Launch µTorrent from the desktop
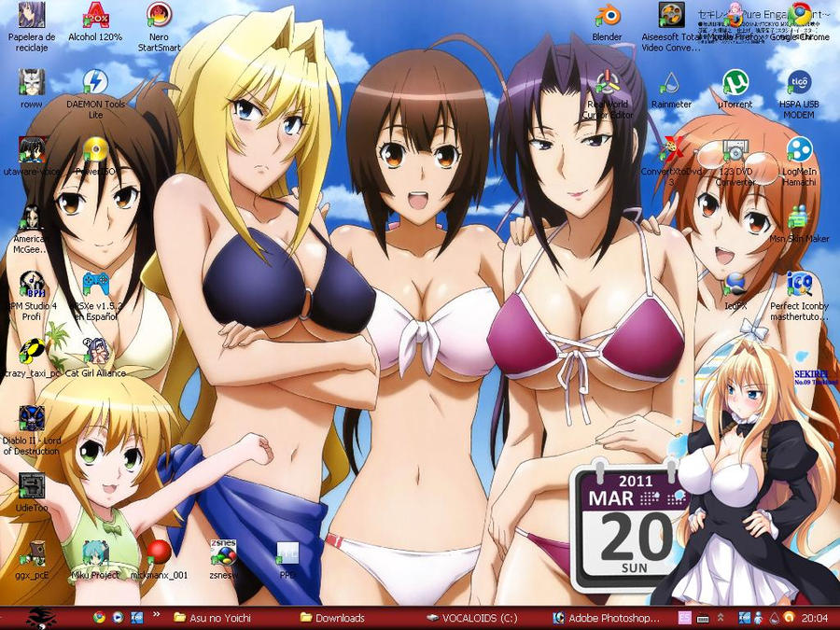840x630 pixels. click(x=735, y=90)
